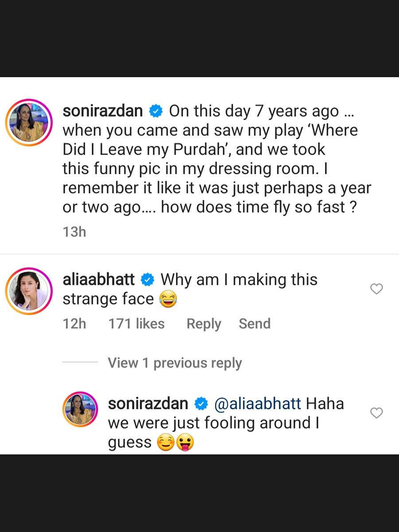View the 171 likes list

coord(136,324)
